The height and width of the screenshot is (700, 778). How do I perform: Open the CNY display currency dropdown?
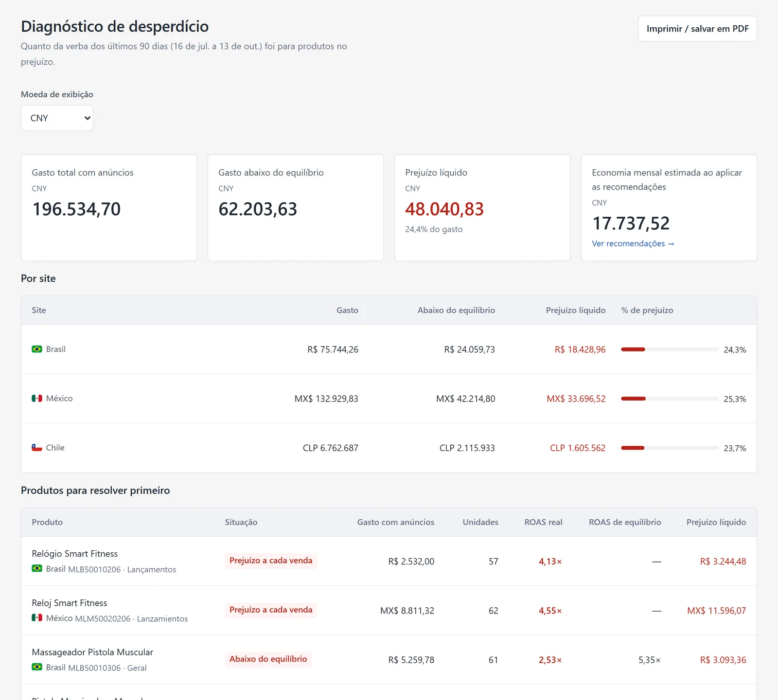pyautogui.click(x=57, y=118)
